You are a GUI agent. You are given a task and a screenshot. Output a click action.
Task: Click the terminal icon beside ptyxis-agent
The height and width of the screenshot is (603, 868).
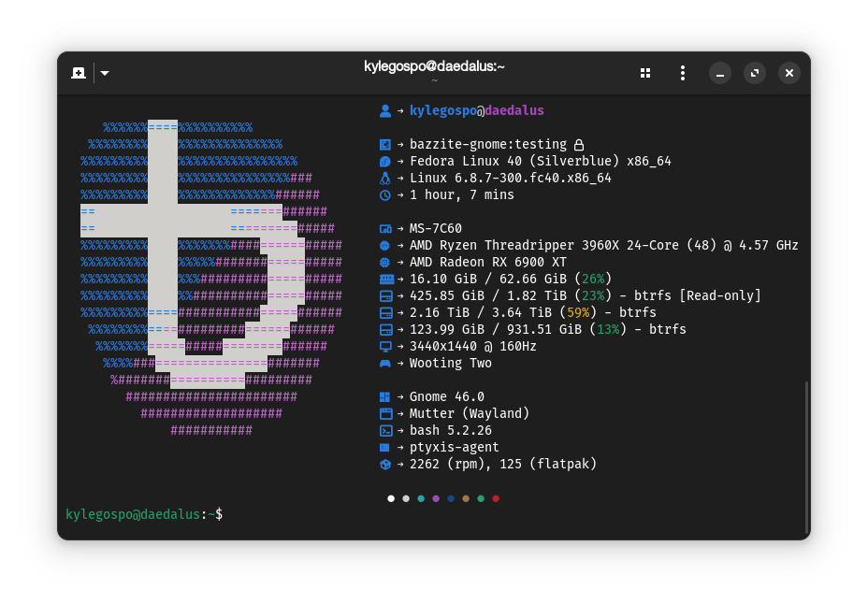click(384, 448)
